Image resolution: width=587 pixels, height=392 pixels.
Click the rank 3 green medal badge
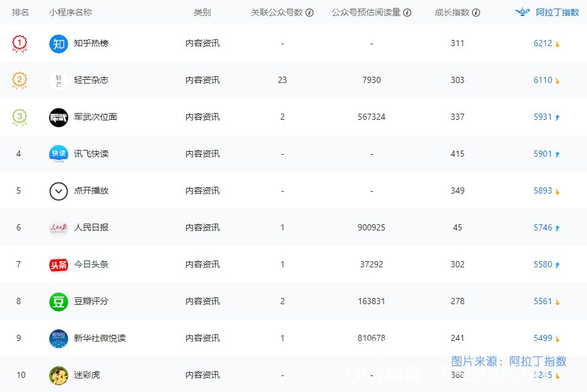tap(20, 117)
